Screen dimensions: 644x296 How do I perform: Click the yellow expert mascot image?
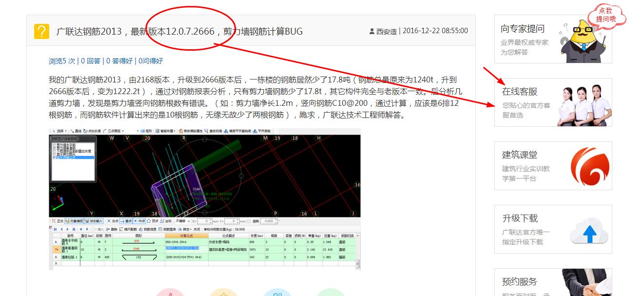pyautogui.click(x=583, y=41)
